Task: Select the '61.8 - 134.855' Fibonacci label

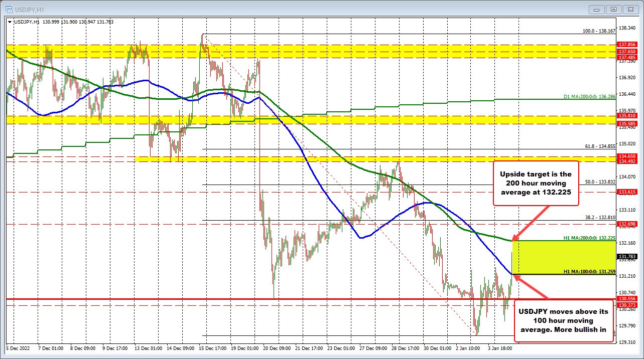Action: [600, 146]
